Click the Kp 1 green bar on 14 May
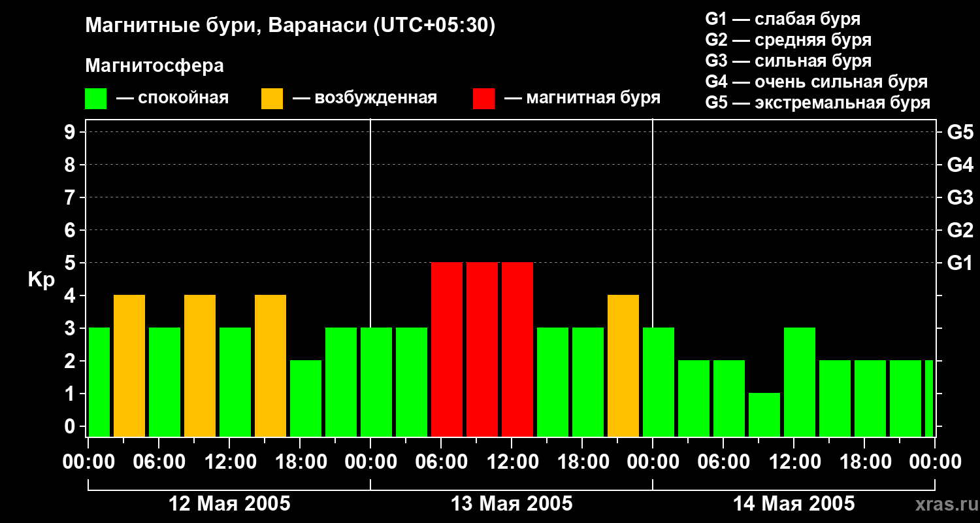 [764, 414]
